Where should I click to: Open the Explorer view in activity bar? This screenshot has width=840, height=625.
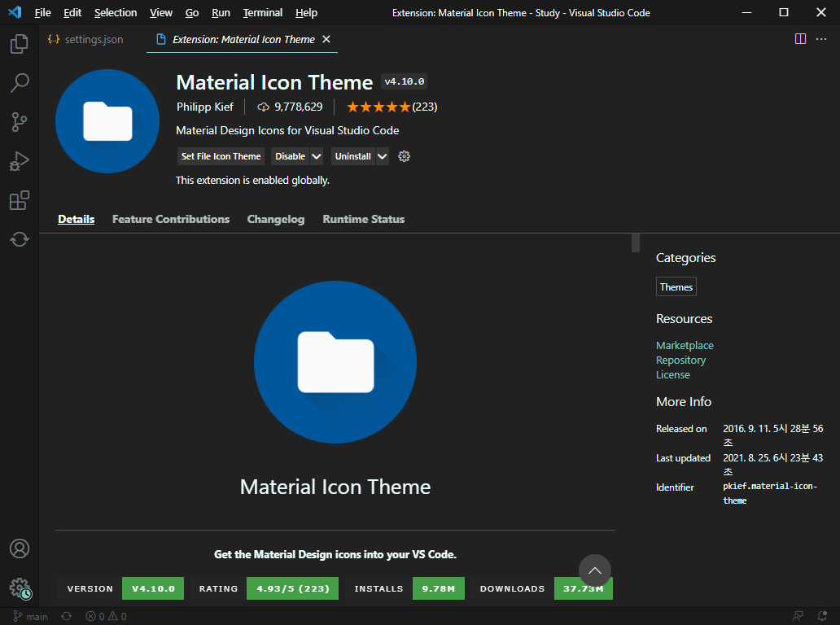tap(20, 43)
